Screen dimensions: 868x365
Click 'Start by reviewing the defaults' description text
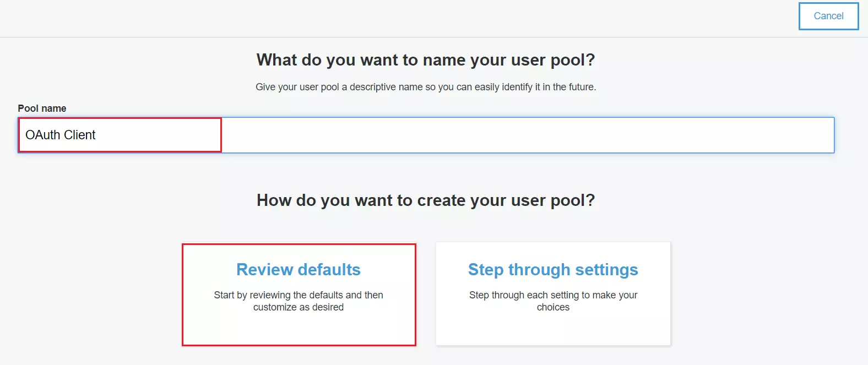click(299, 301)
